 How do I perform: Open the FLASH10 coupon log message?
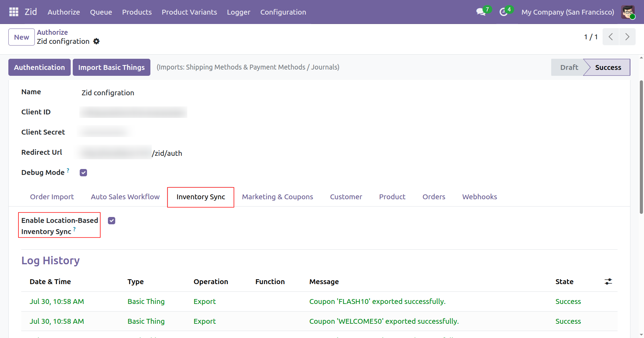(377, 301)
